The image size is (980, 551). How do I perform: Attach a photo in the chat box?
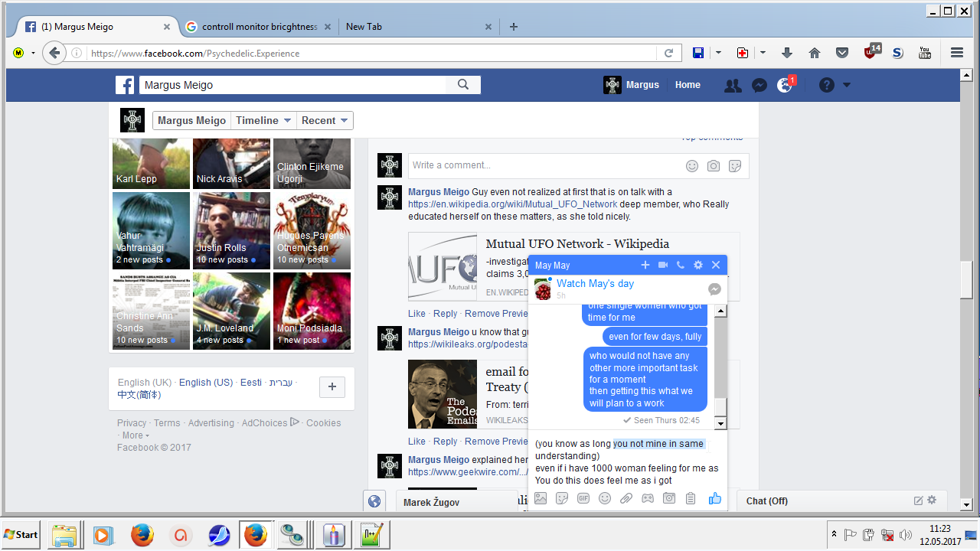pos(541,498)
